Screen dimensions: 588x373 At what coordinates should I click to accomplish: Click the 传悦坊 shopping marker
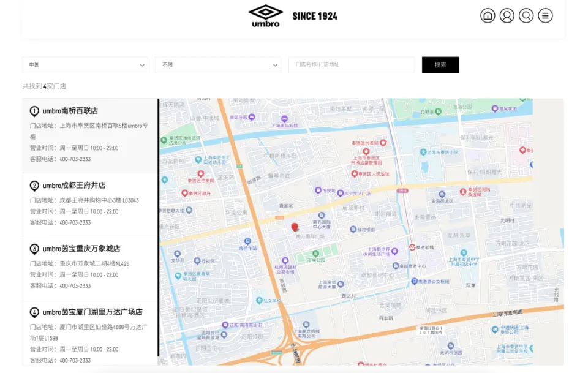[x=318, y=190]
